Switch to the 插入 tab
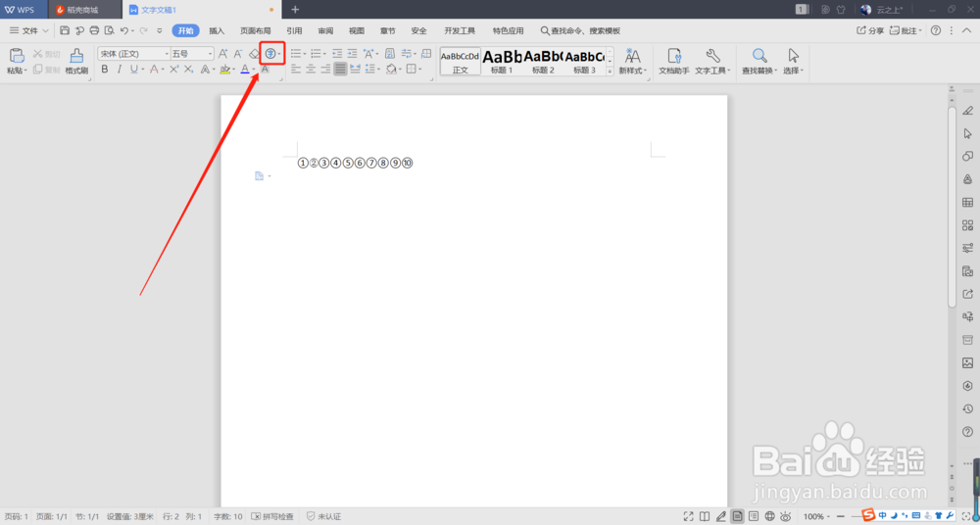The height and width of the screenshot is (525, 980). click(217, 30)
